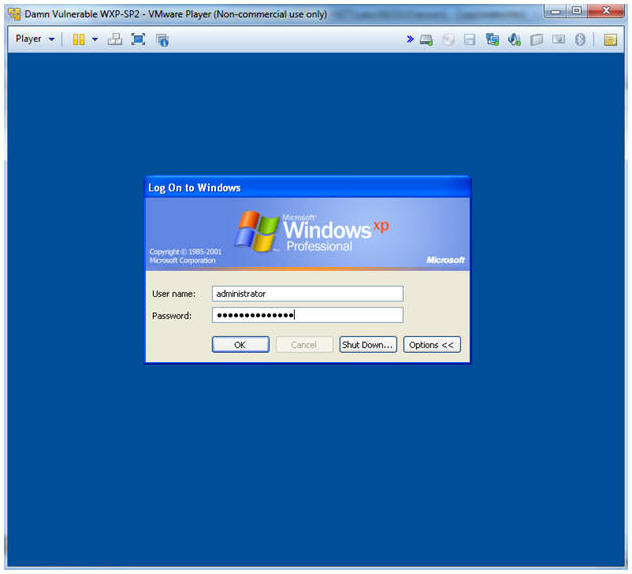
Task: Open Unity mode icon with the info badge
Action: (162, 40)
